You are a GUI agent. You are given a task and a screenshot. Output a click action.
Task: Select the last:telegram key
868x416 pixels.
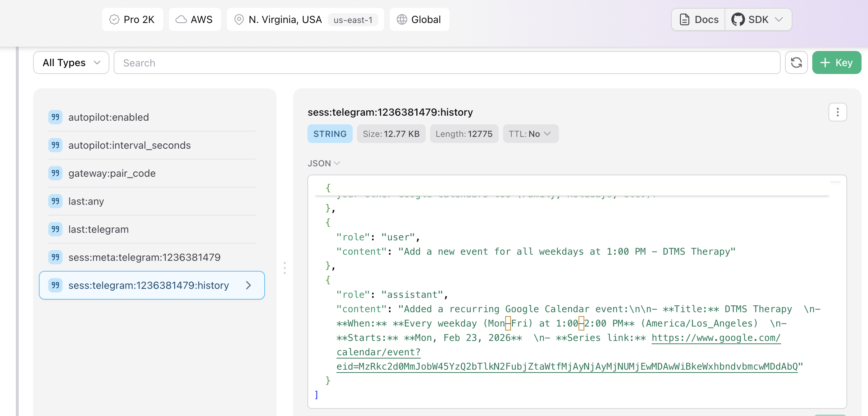[152, 229]
